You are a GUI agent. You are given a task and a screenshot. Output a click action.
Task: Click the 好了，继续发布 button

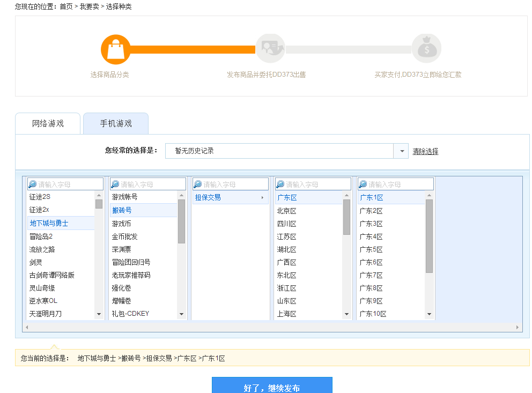click(272, 385)
